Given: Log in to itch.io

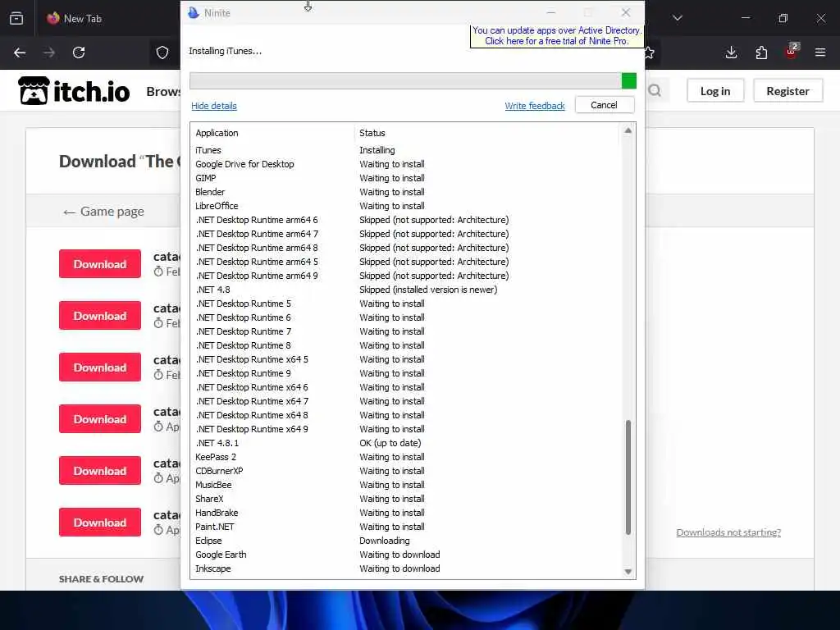Looking at the screenshot, I should pos(715,91).
